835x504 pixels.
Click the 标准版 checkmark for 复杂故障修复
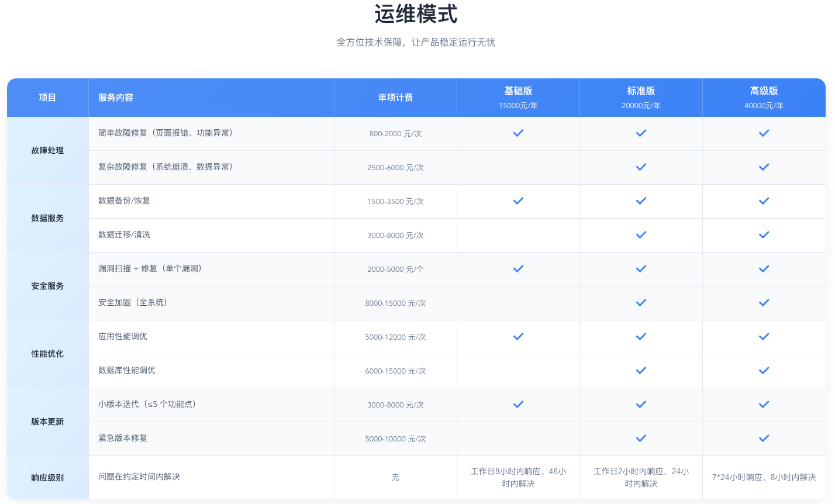tap(641, 167)
